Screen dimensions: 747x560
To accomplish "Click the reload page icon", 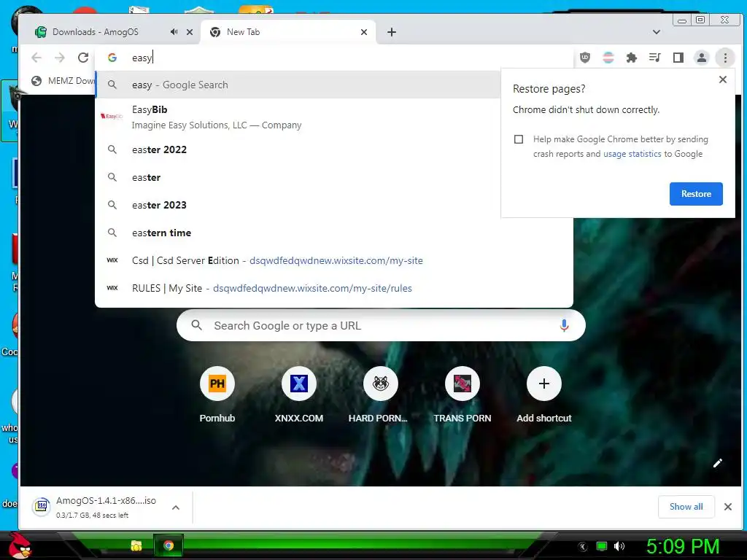I will (x=83, y=58).
